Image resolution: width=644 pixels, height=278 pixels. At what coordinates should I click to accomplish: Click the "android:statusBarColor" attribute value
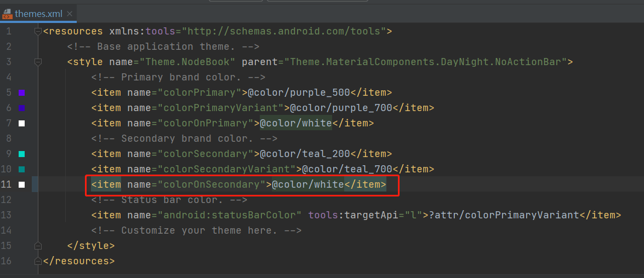pos(230,215)
